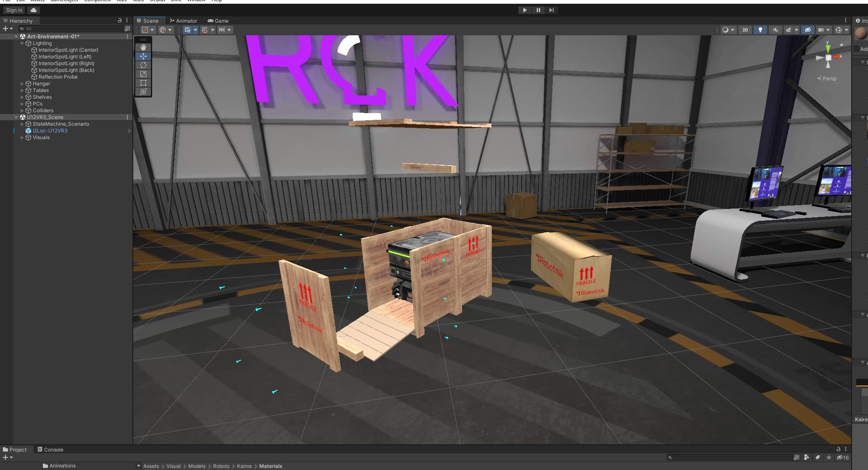
Task: Tick the Inspector checkbox beside 'Ad'
Action: (856, 49)
